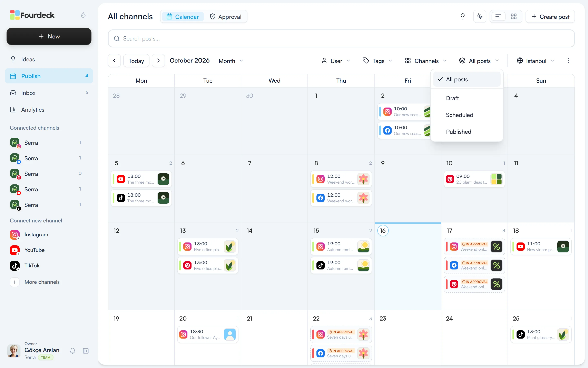Click the Create post button
This screenshot has height=368, width=588.
550,17
